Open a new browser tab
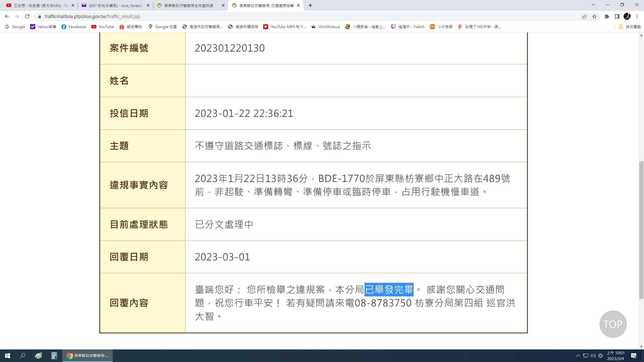This screenshot has width=644, height=362. pyautogui.click(x=310, y=5)
